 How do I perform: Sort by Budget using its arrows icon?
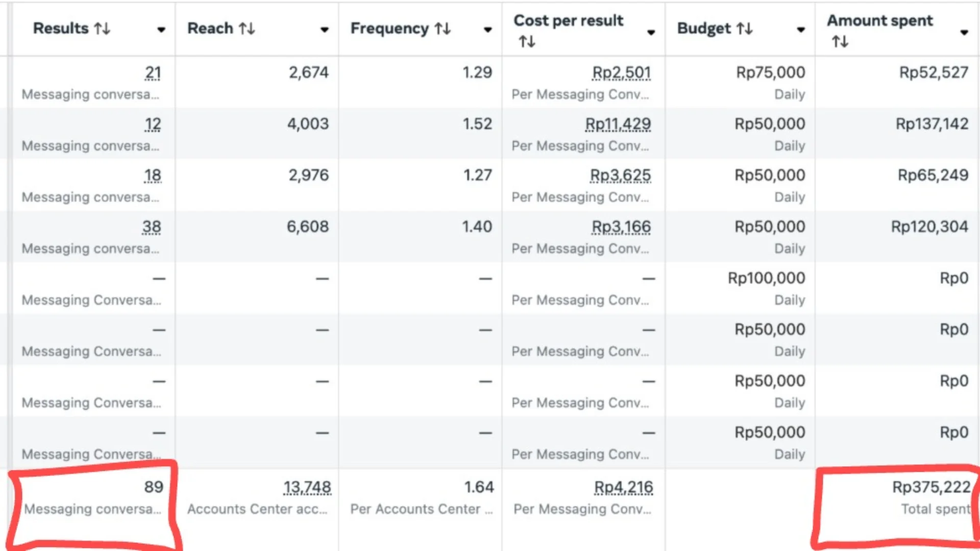coord(745,29)
